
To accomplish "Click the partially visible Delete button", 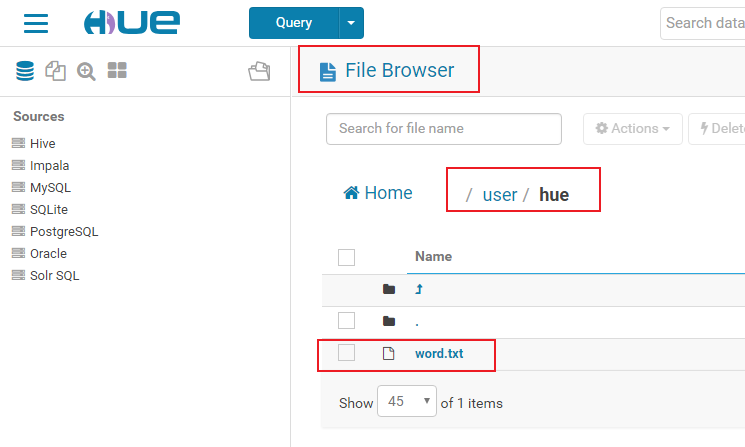I will click(717, 129).
